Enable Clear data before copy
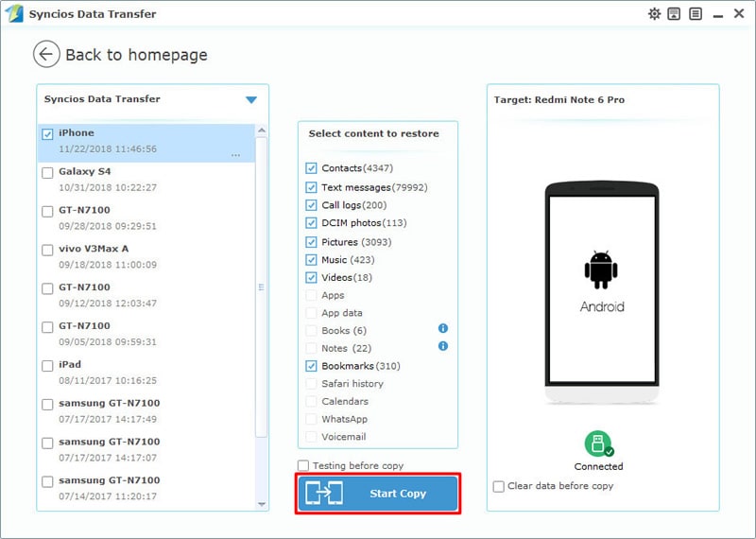756x539 pixels. [499, 486]
